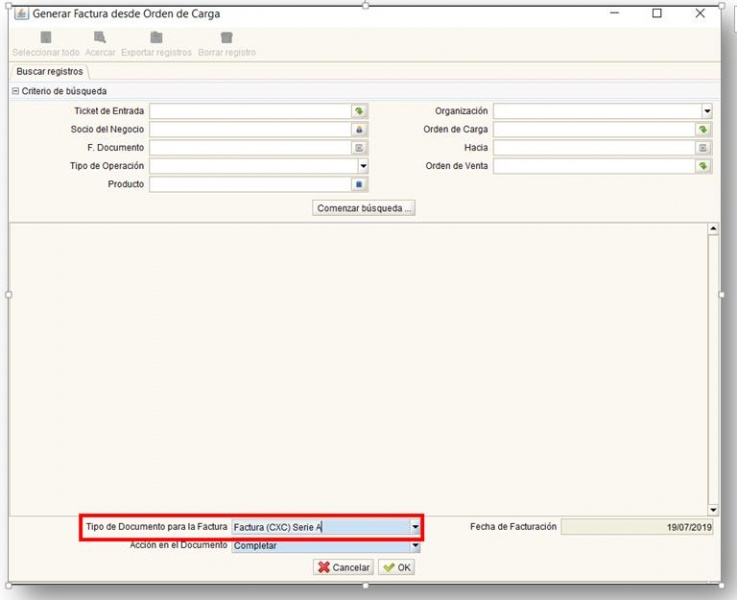Open the Orden de Carga lookup icon

[703, 130]
